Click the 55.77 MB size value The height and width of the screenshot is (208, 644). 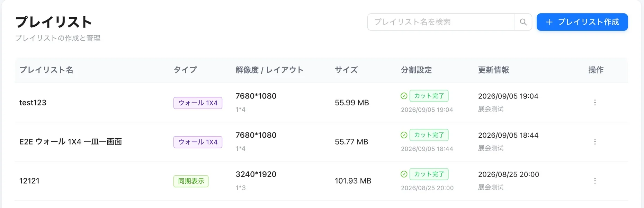(x=351, y=142)
